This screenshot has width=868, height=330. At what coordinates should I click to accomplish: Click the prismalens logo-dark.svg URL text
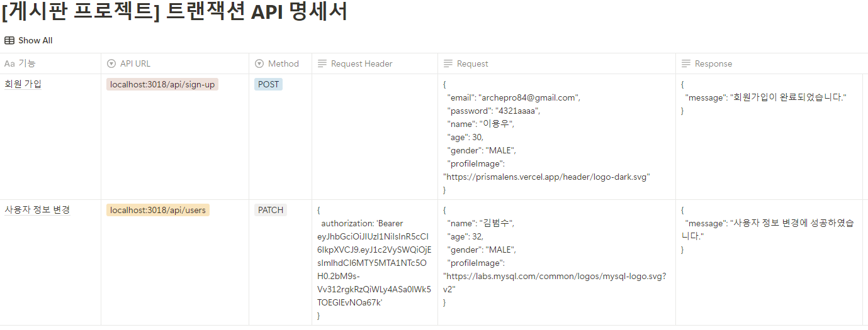pyautogui.click(x=546, y=177)
